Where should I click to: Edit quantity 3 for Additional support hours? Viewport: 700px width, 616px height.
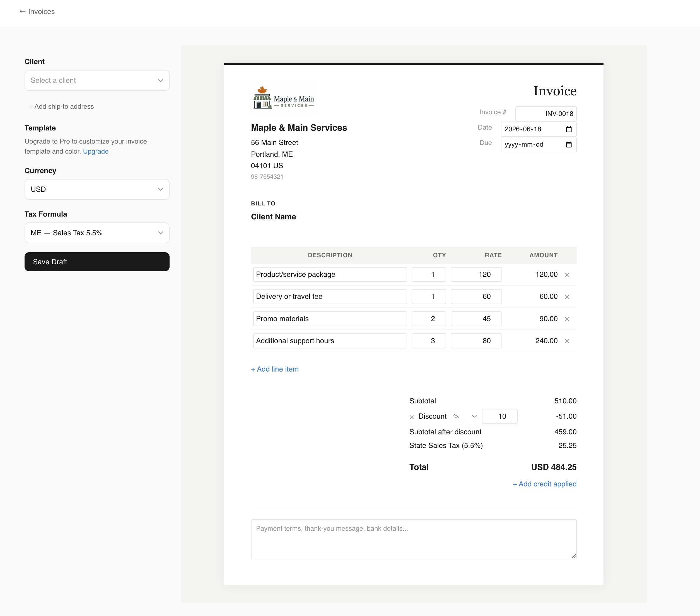point(429,341)
